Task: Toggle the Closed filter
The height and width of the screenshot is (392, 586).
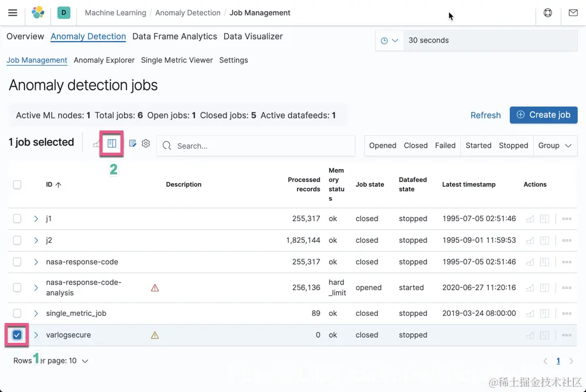Action: tap(416, 146)
